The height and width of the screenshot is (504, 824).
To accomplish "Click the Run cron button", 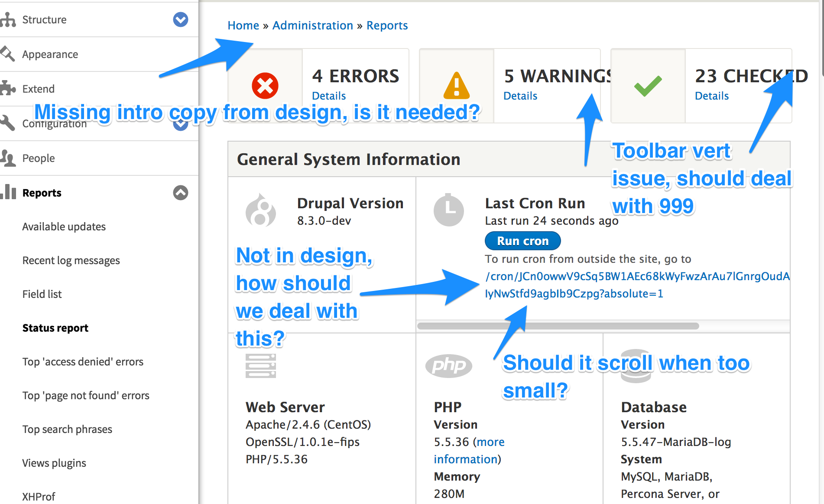I will click(523, 241).
